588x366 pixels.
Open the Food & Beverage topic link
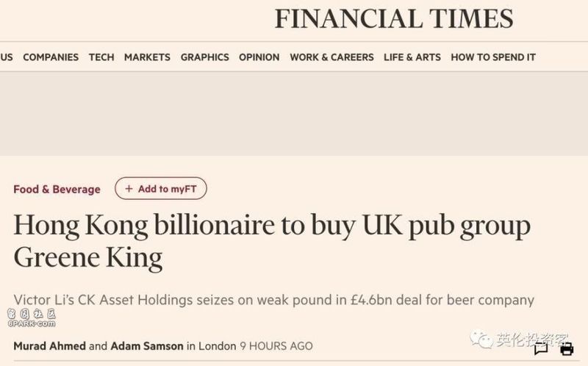[x=57, y=189]
